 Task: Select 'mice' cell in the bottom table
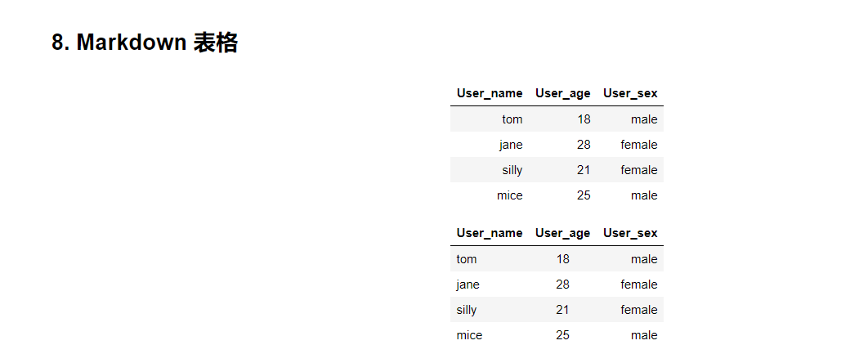[469, 335]
